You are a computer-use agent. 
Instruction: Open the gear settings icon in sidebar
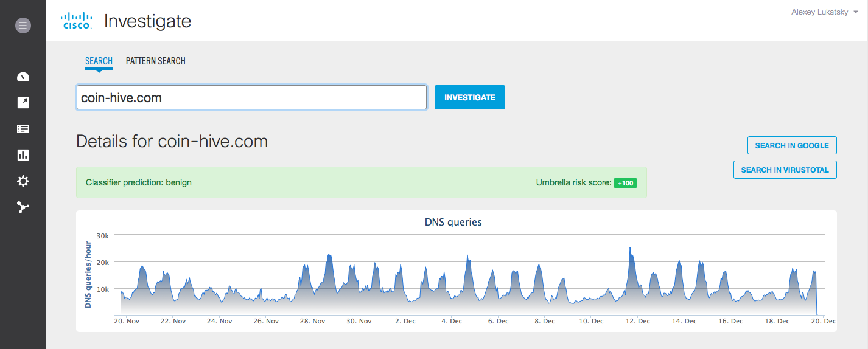click(x=23, y=181)
